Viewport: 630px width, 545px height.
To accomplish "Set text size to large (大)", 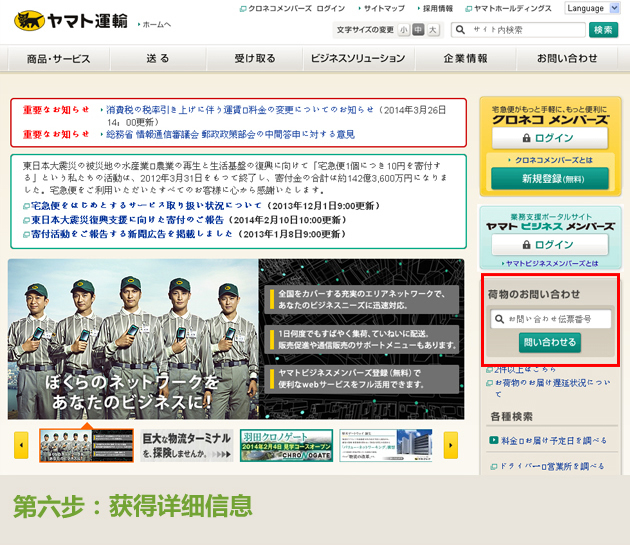I will click(x=433, y=31).
